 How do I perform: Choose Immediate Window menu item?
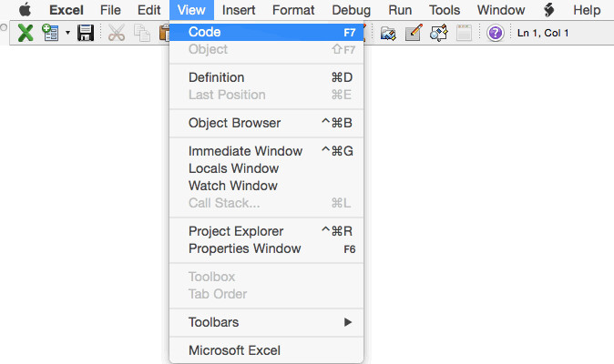(x=245, y=151)
